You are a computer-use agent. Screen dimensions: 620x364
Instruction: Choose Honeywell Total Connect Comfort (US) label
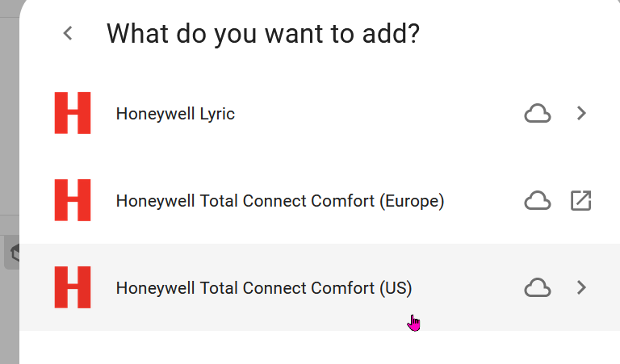click(x=264, y=288)
